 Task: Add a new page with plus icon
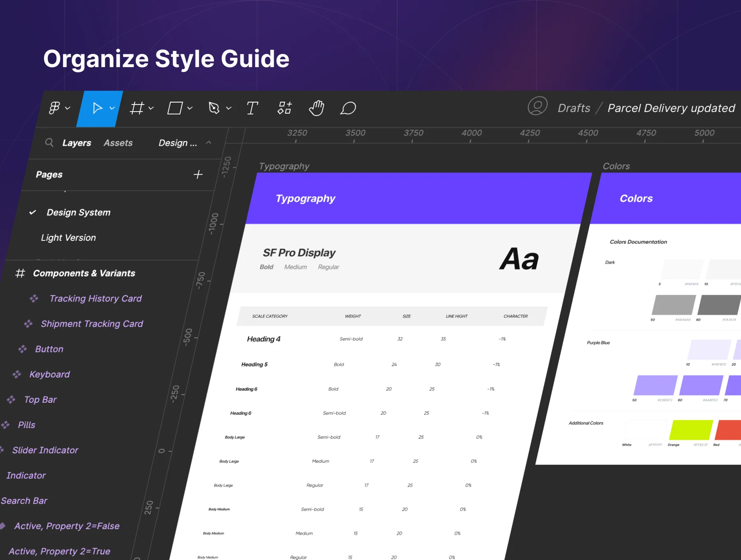click(198, 175)
